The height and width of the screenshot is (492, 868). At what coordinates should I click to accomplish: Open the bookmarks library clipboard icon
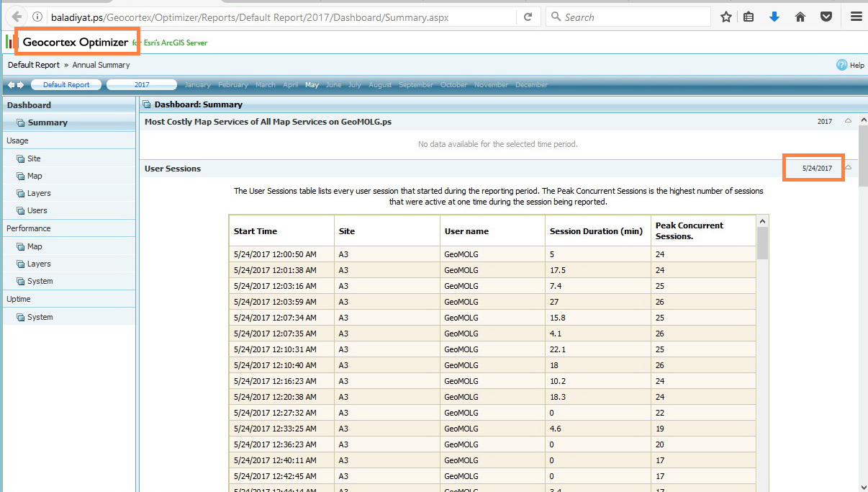pos(749,17)
